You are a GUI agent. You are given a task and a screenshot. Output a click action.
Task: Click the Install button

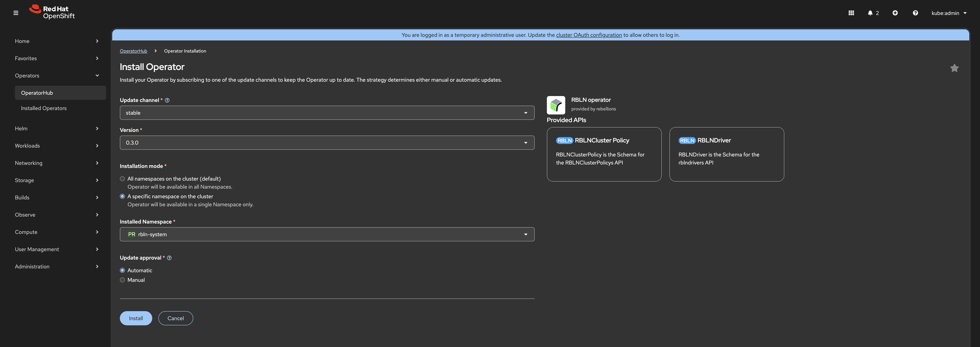tap(136, 318)
